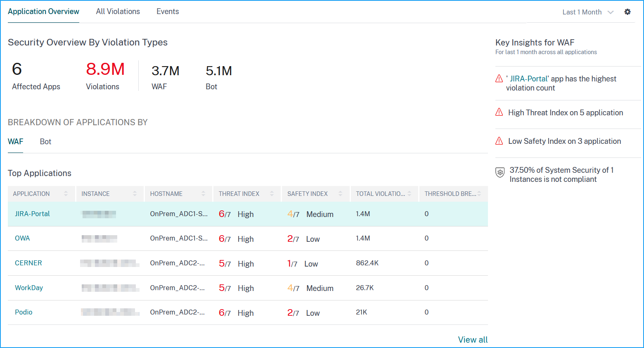Click the Low Safety Index warning icon

click(499, 141)
